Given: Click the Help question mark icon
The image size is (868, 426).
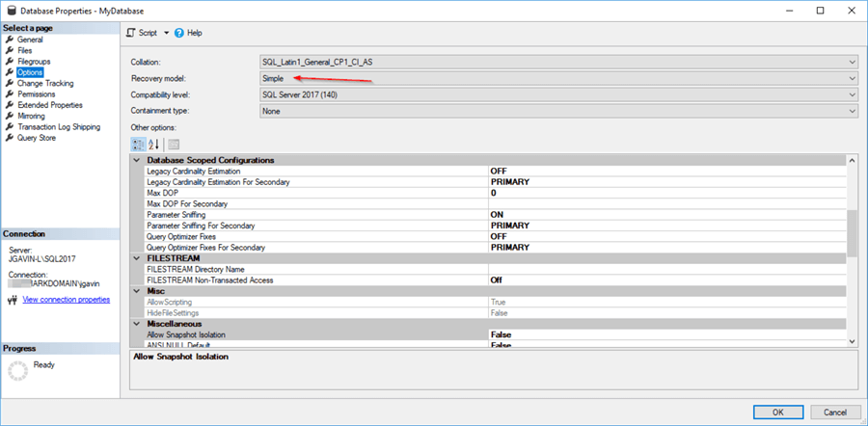Looking at the screenshot, I should click(x=178, y=33).
